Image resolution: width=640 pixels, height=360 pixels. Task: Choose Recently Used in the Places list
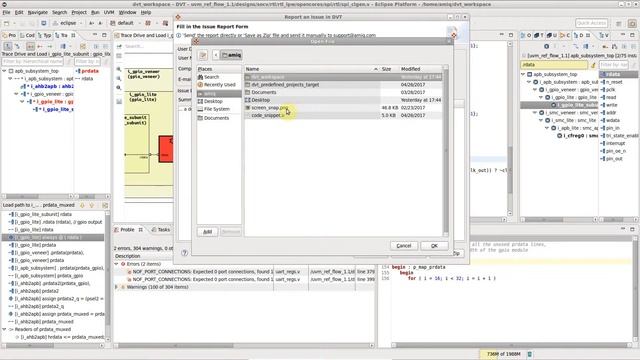[x=220, y=85]
